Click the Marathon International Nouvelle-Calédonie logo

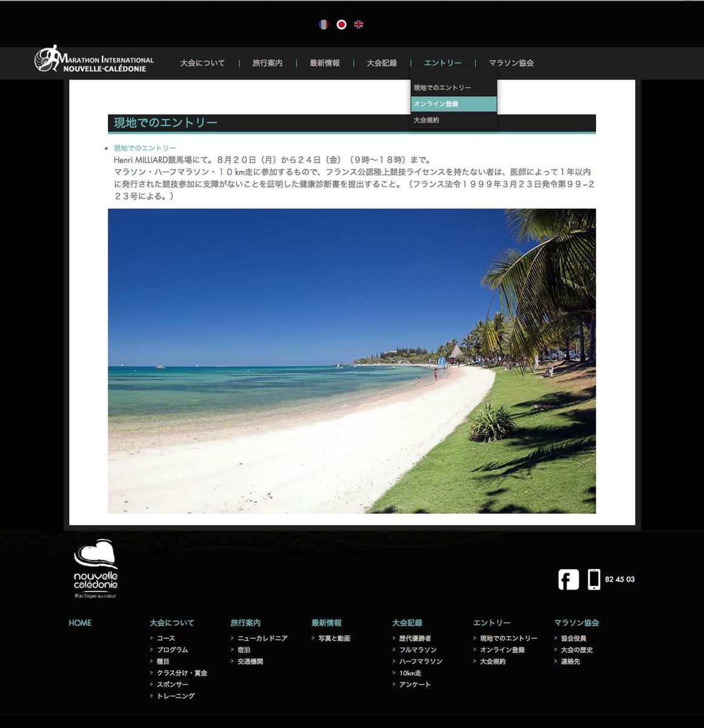coord(95,60)
